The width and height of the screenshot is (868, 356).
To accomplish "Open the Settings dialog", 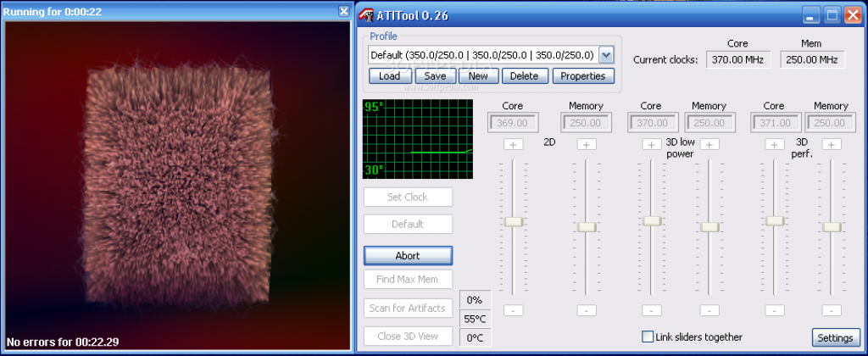I will (x=834, y=337).
